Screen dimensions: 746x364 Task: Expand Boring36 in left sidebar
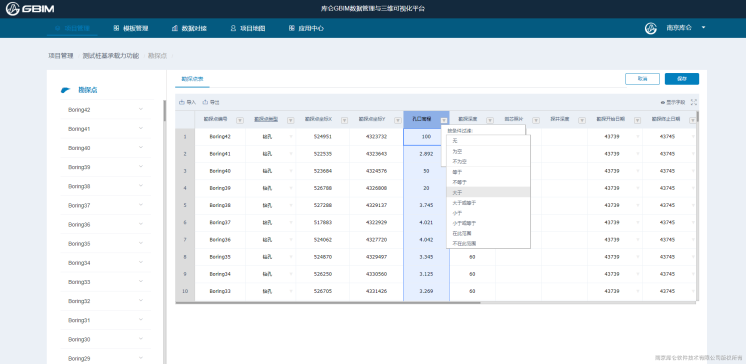[141, 224]
